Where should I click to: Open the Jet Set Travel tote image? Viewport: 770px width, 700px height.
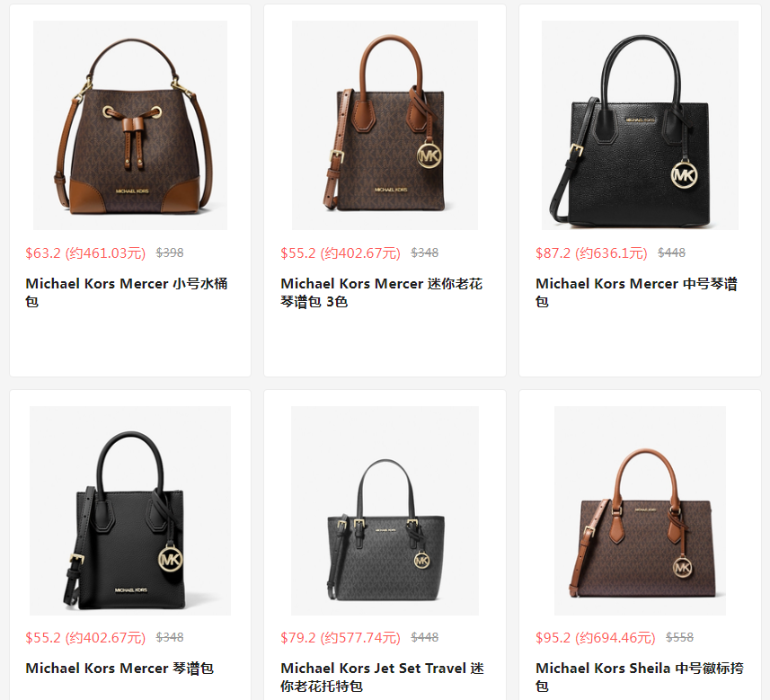click(x=385, y=510)
